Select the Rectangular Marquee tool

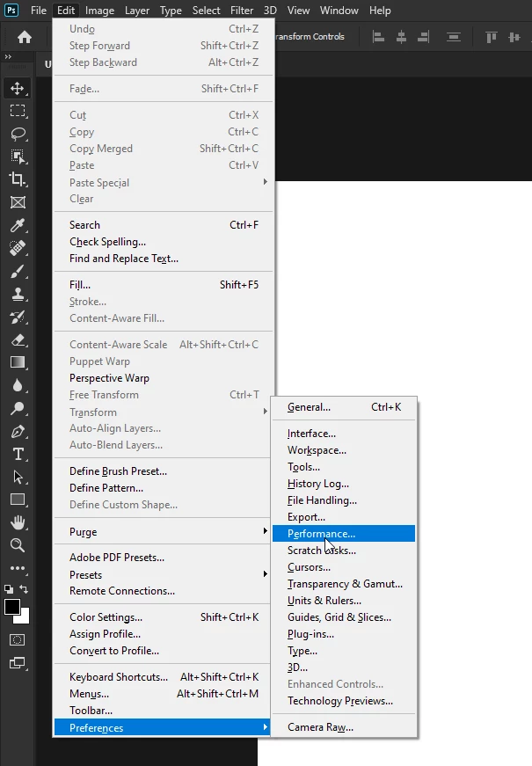(x=18, y=111)
